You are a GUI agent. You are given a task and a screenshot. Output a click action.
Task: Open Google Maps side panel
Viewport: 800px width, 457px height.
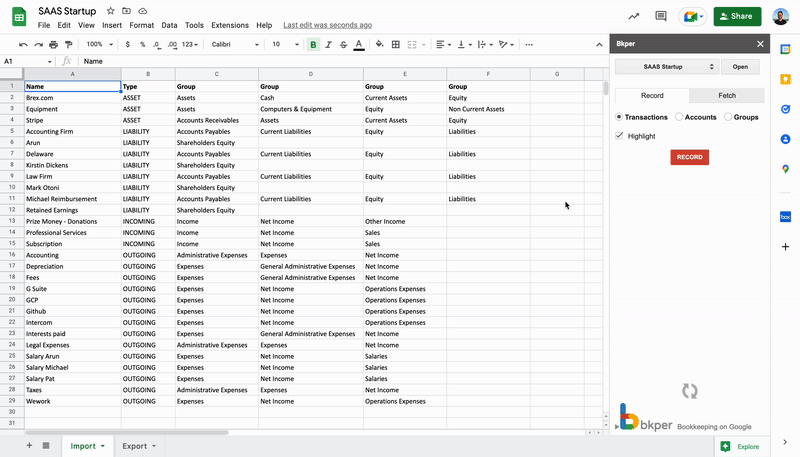785,169
